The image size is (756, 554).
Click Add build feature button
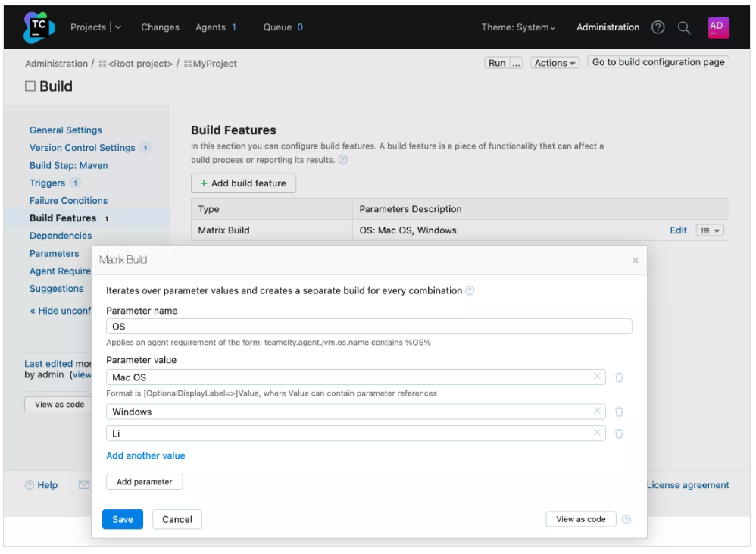click(243, 183)
